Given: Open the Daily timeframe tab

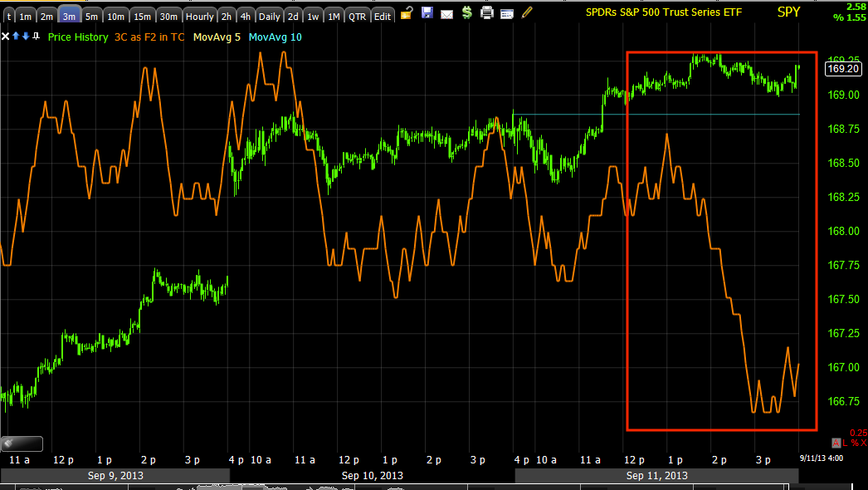Looking at the screenshot, I should click(x=270, y=16).
